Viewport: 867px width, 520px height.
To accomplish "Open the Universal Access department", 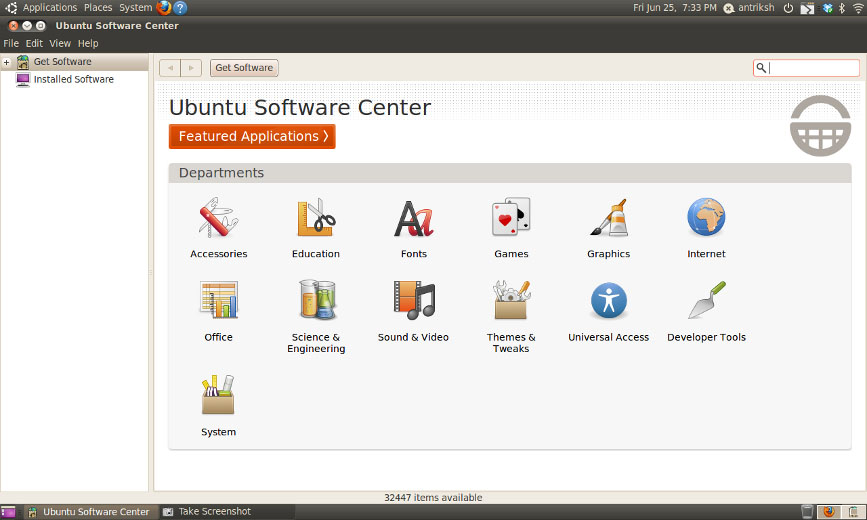I will click(x=608, y=311).
